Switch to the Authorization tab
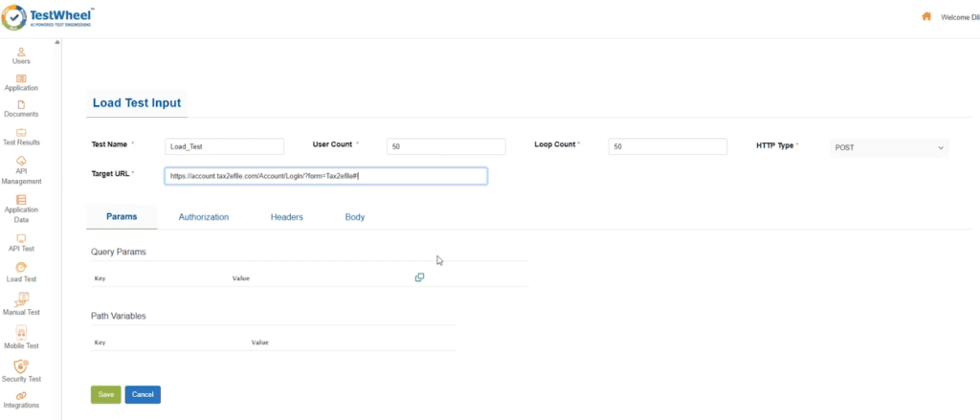 click(204, 217)
